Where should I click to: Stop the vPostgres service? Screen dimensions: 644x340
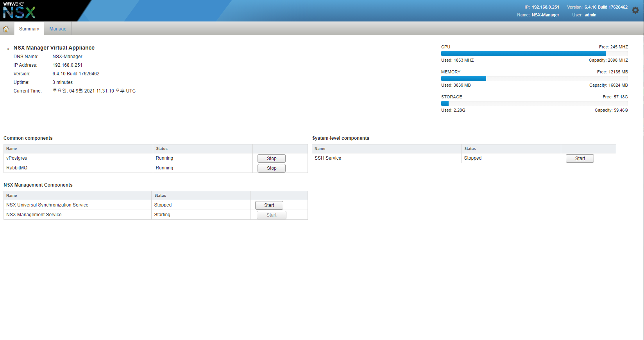point(272,158)
